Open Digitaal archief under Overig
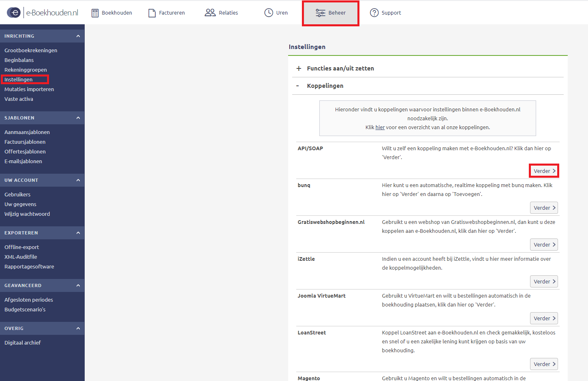 tap(23, 343)
